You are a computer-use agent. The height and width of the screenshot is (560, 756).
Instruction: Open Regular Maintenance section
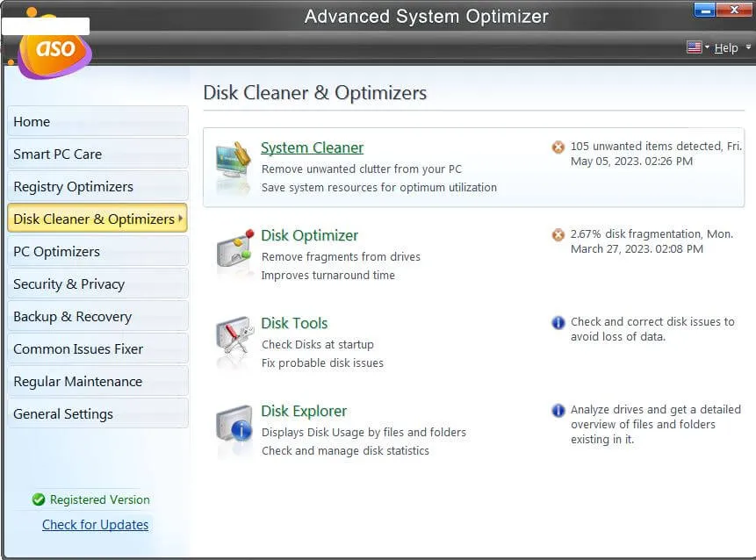tap(97, 381)
